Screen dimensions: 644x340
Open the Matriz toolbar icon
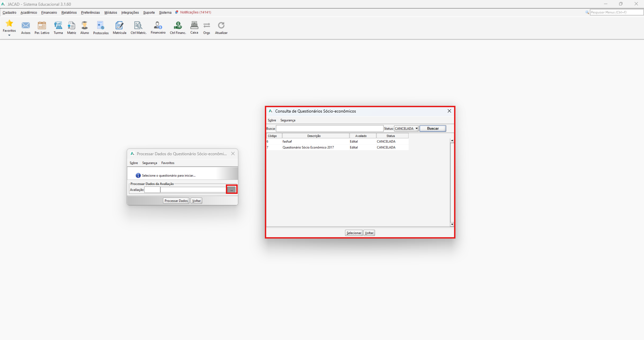tap(71, 26)
